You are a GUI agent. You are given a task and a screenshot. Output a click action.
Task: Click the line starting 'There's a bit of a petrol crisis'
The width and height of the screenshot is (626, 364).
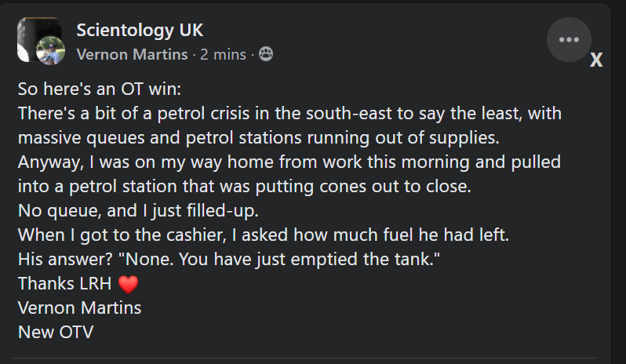[x=289, y=114]
